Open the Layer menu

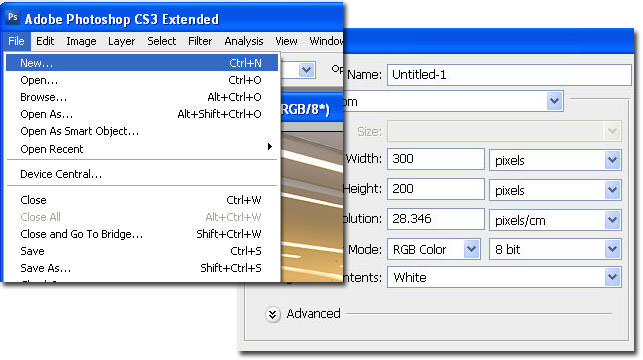tap(121, 41)
